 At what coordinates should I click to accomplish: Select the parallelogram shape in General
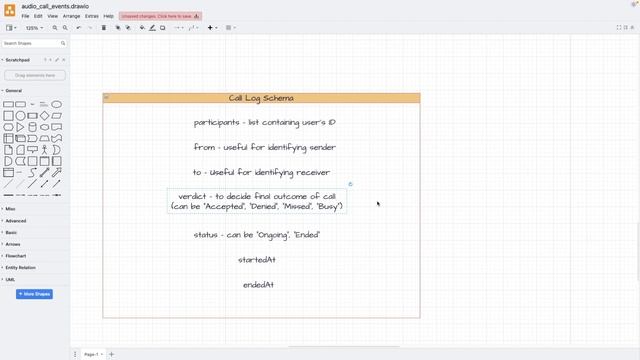(x=56, y=116)
